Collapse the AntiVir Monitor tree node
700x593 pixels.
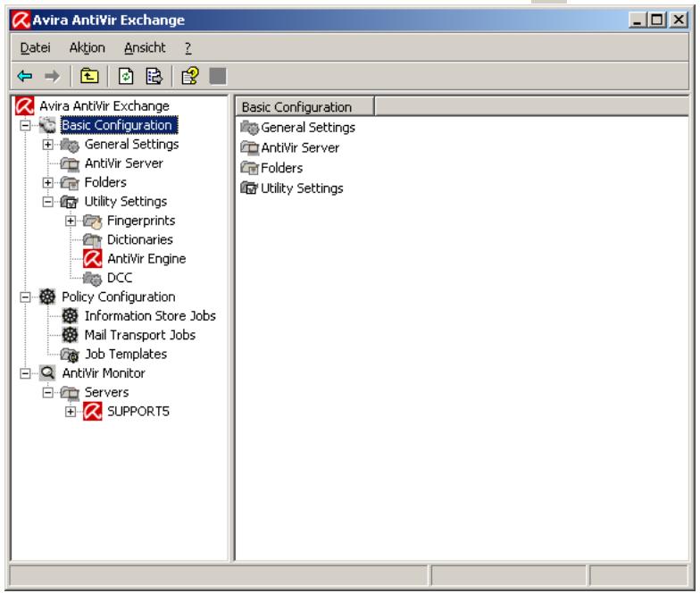25,373
